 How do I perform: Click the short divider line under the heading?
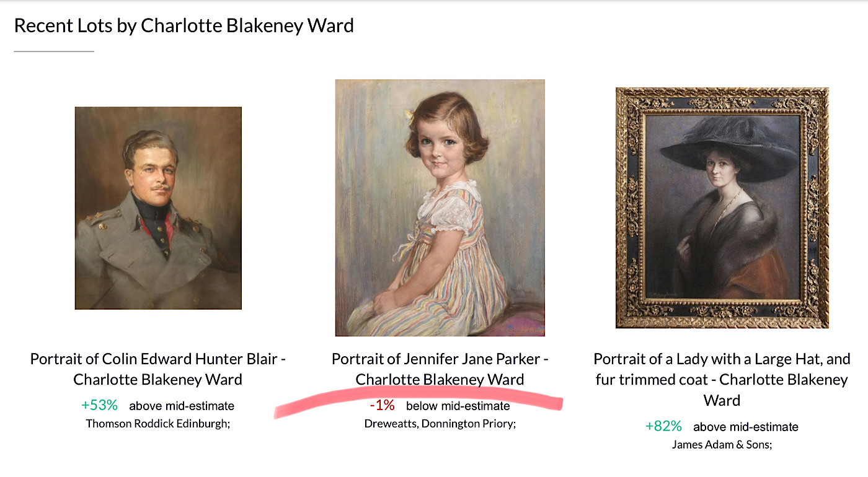[x=54, y=51]
